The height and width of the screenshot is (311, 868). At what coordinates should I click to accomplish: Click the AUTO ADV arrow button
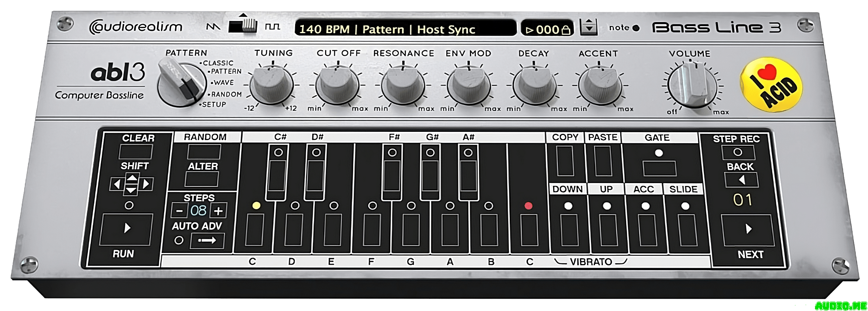(x=207, y=240)
